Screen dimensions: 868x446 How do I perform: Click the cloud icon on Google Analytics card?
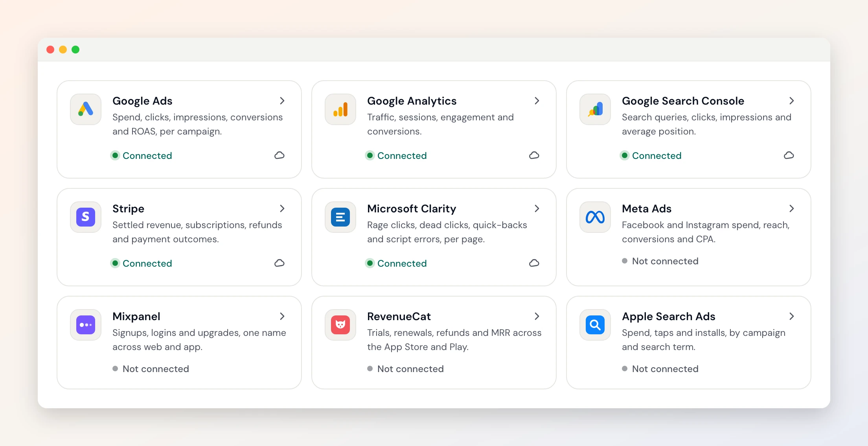[534, 155]
